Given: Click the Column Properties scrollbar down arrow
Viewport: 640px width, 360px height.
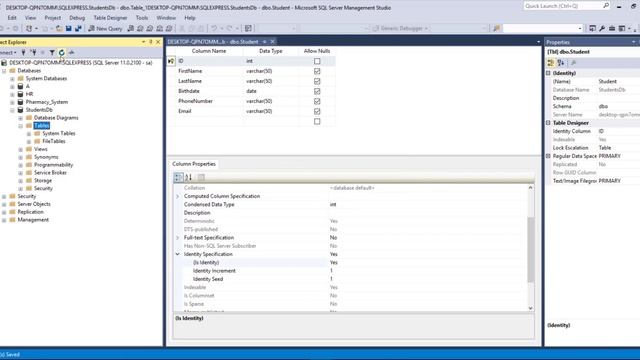Looking at the screenshot, I should point(531,308).
